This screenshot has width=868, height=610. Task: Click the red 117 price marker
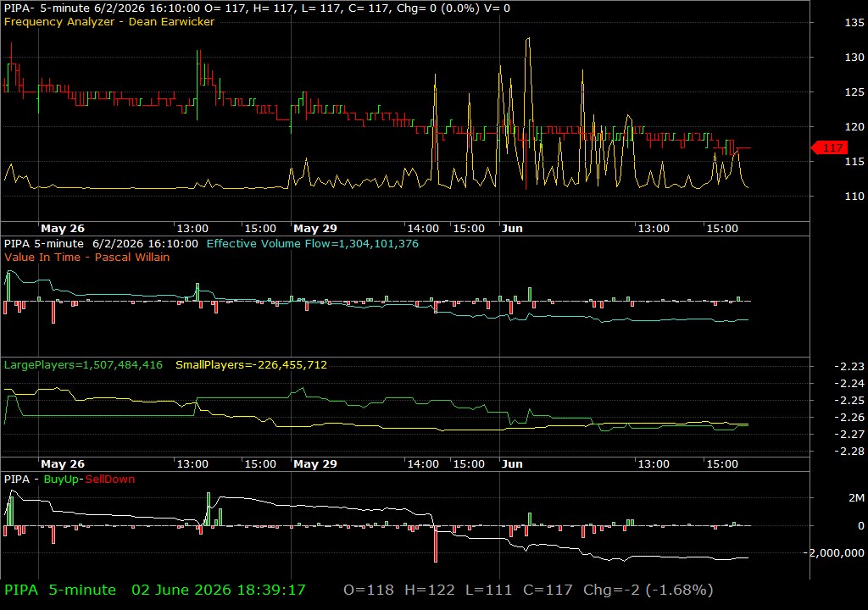point(829,147)
